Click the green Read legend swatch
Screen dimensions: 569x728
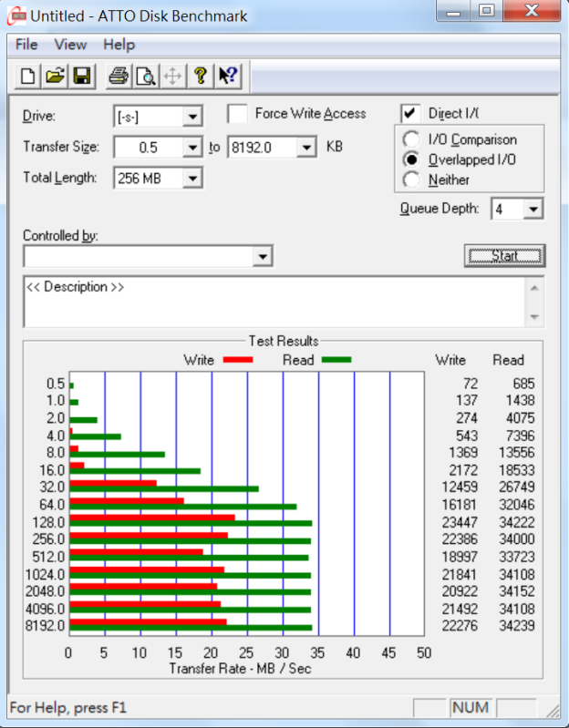point(336,360)
